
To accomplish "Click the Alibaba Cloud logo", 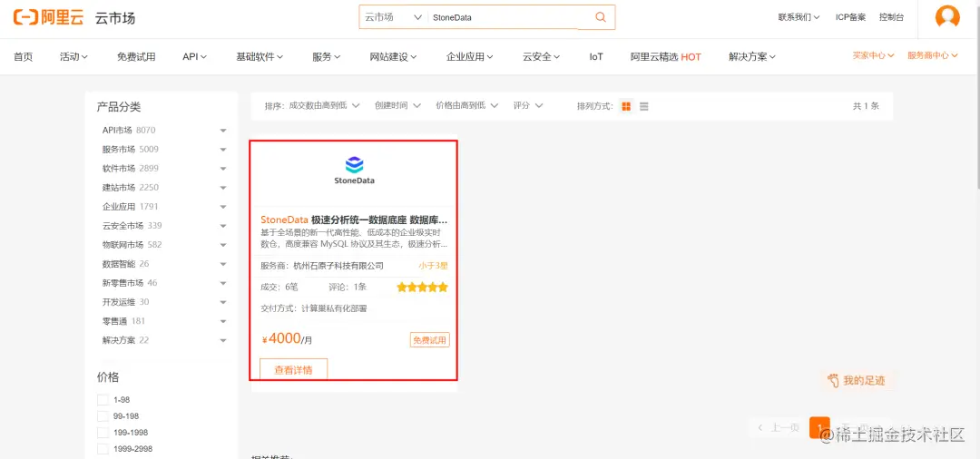I will [49, 17].
